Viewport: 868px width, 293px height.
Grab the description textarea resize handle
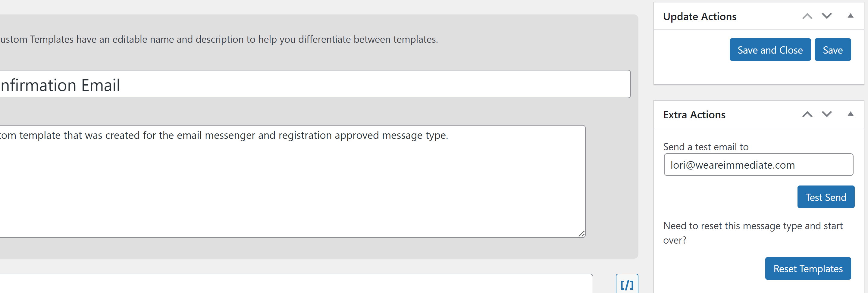point(581,234)
